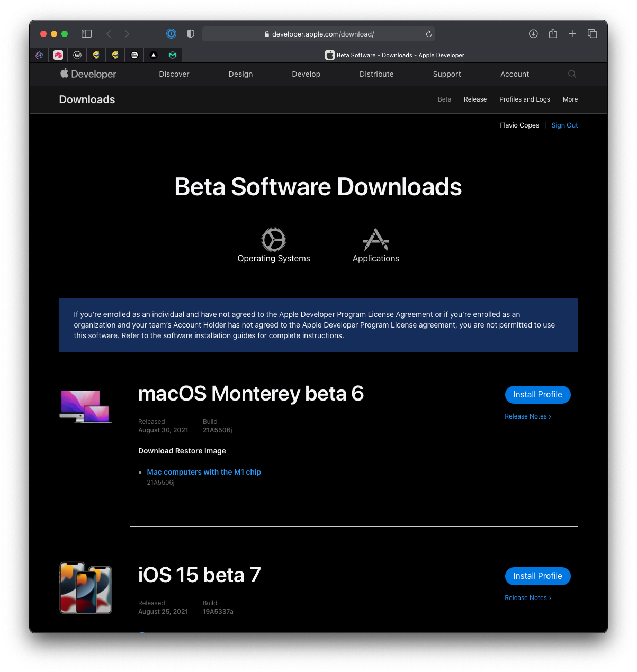The width and height of the screenshot is (637, 672).
Task: Click the 1Password extension icon
Action: point(171,34)
